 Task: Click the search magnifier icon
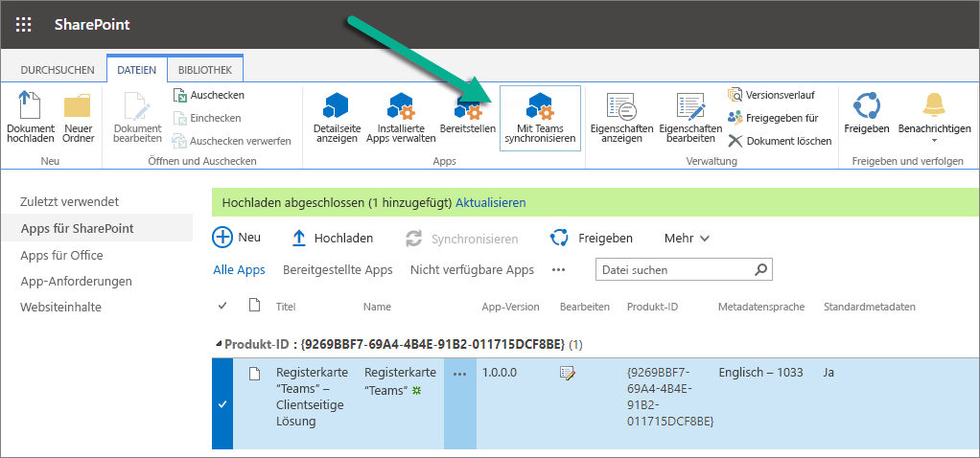coord(760,270)
